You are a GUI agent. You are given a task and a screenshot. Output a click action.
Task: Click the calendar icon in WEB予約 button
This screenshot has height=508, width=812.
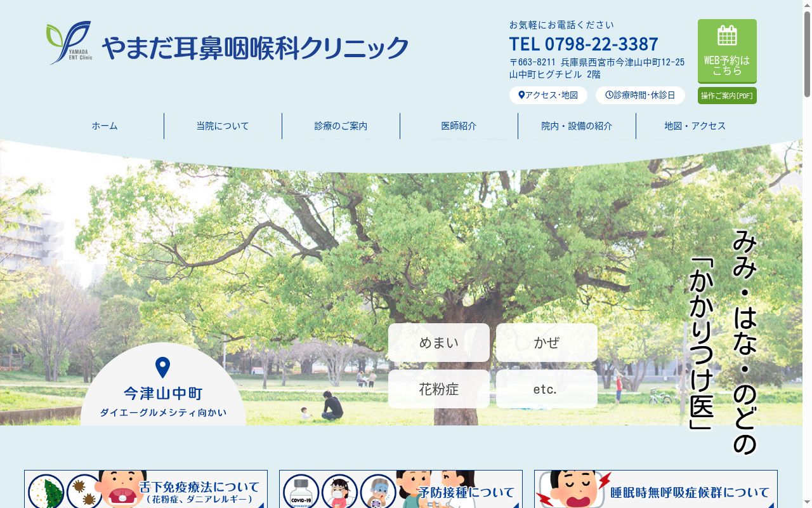point(727,36)
